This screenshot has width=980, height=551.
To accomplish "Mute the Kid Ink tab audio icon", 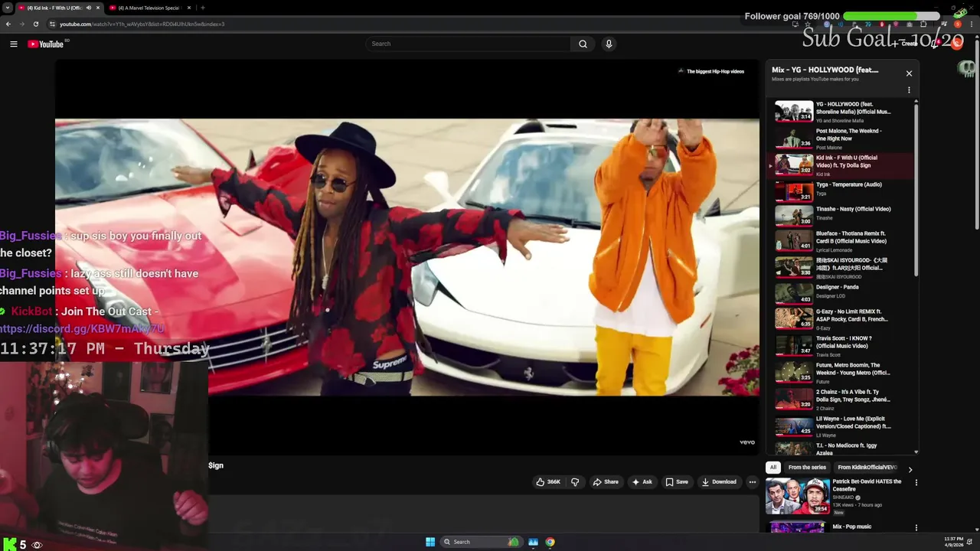I will (88, 8).
